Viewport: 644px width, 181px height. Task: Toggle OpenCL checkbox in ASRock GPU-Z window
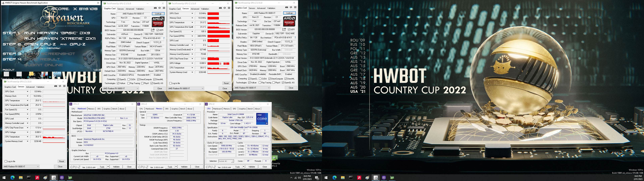pos(118,79)
